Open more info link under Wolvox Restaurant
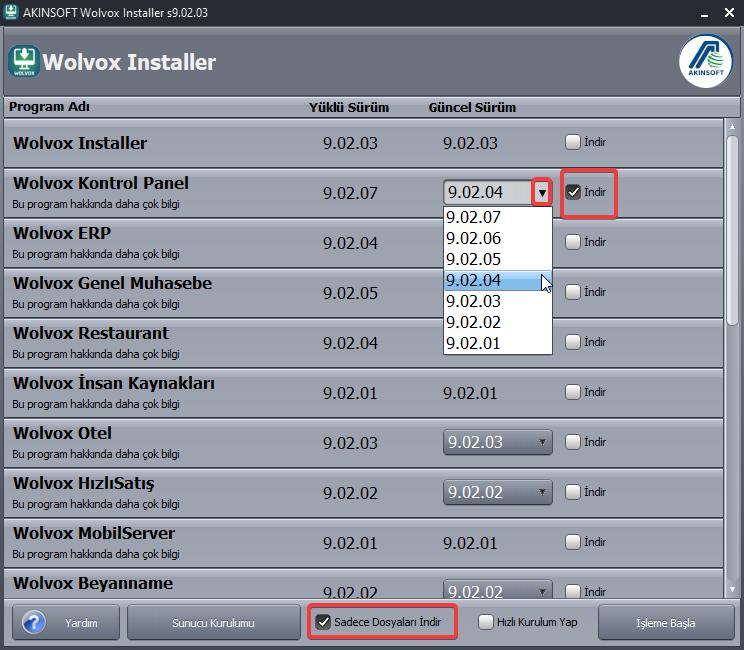Image resolution: width=744 pixels, height=650 pixels. pos(96,354)
